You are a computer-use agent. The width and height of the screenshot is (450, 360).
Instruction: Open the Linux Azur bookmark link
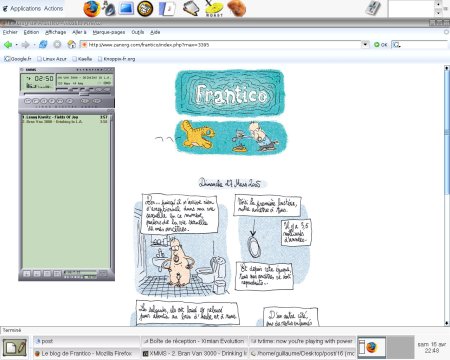pos(52,59)
